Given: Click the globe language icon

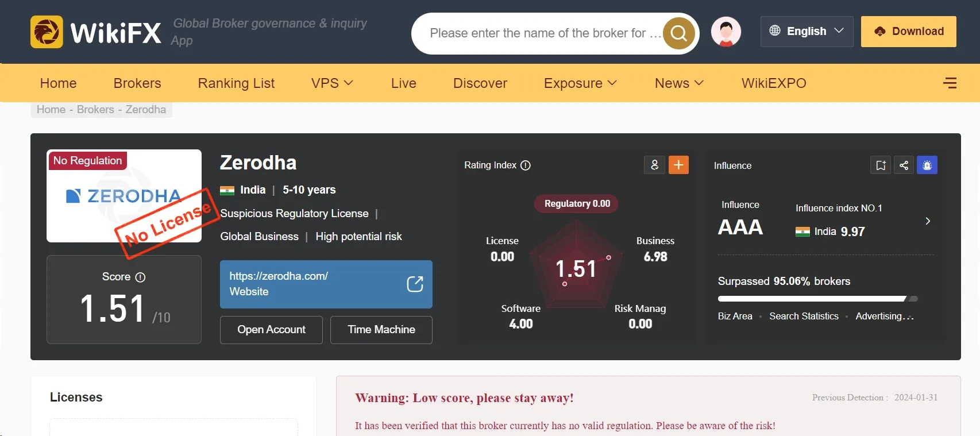Looking at the screenshot, I should click(775, 30).
